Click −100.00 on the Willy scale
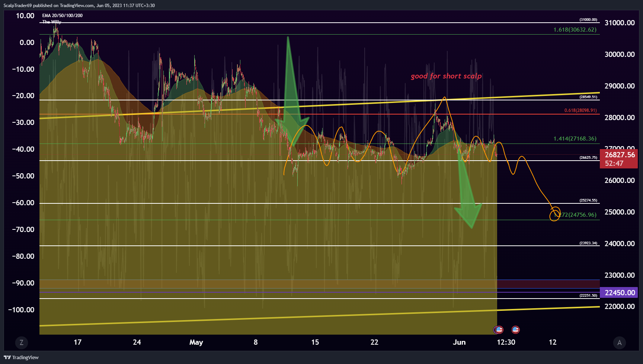643x364 pixels. tap(21, 310)
